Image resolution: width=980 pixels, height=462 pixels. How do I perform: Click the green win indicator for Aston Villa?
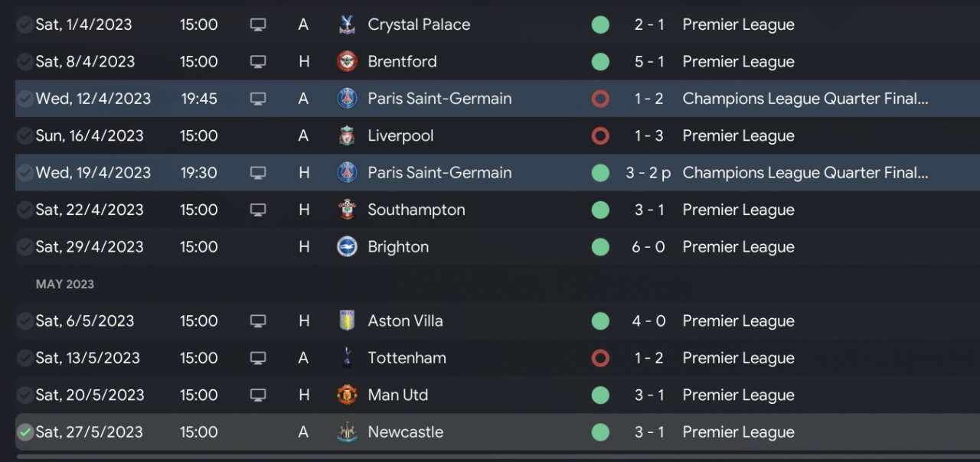tap(600, 320)
